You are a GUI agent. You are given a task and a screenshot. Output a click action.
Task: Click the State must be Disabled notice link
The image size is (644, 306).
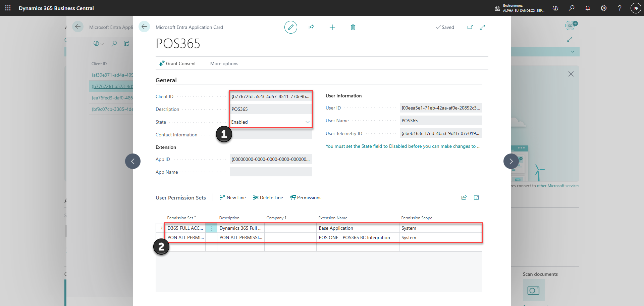pyautogui.click(x=403, y=146)
